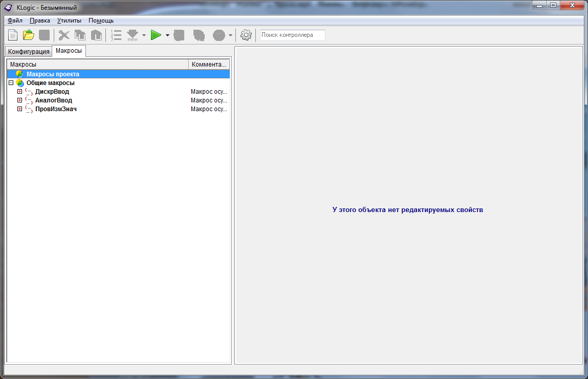Click the Макросы column header

(97, 65)
